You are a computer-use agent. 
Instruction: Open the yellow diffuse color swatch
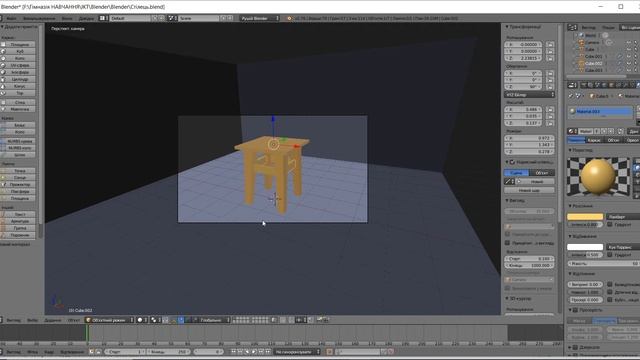tap(585, 217)
